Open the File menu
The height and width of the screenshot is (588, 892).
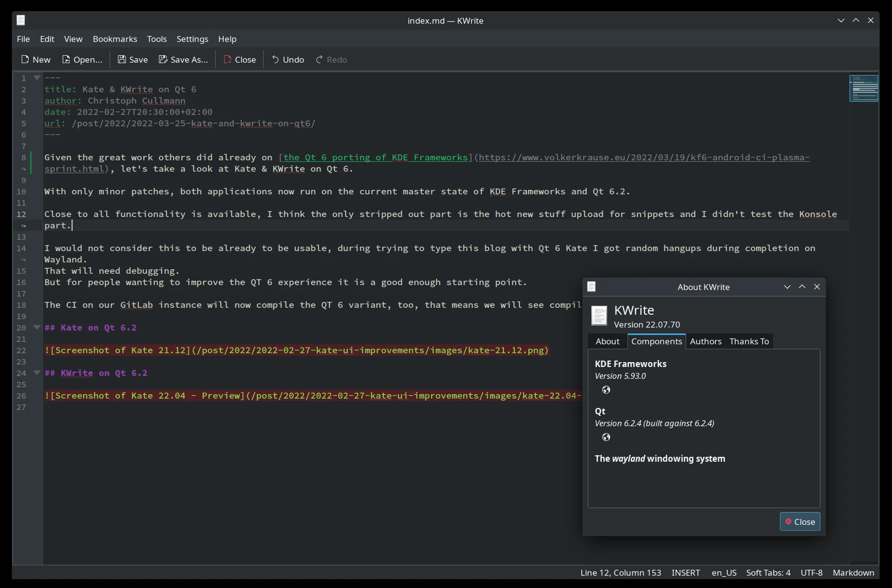[x=23, y=39]
